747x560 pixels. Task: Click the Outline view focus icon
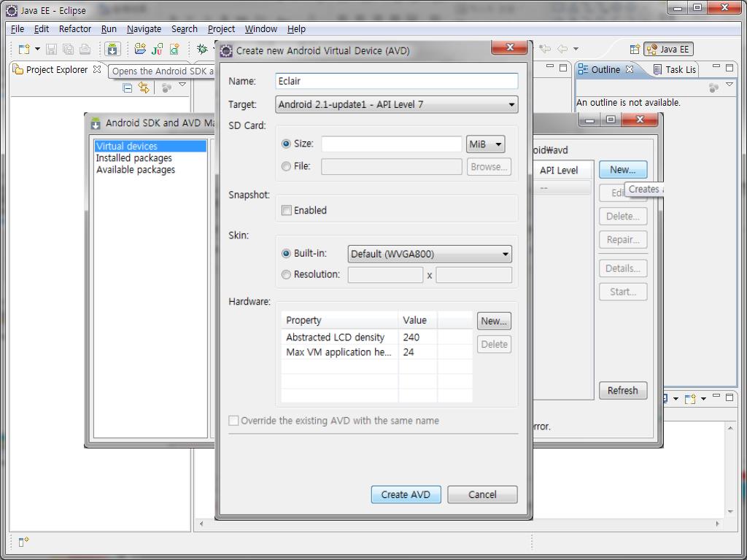pos(713,87)
